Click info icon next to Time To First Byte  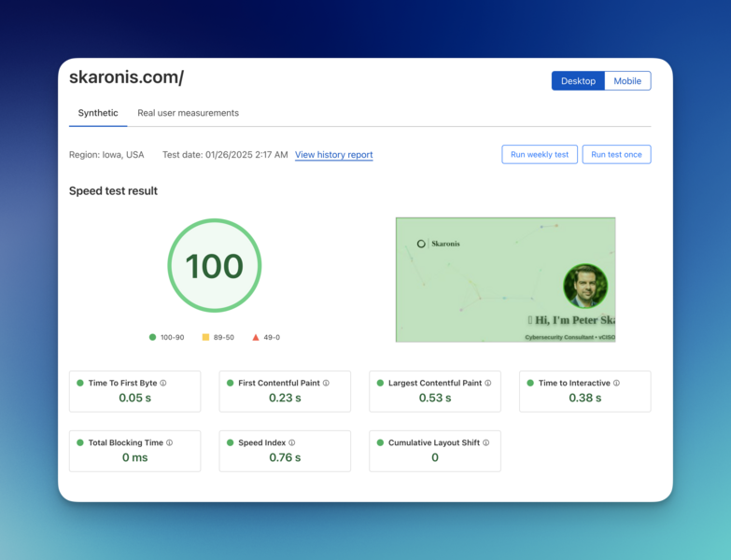(163, 383)
